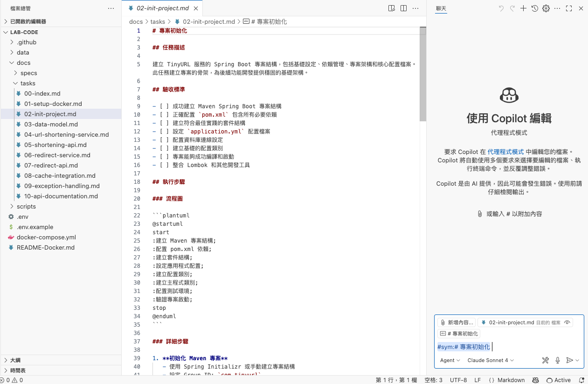Click the notification bell in status bar
The height and width of the screenshot is (384, 588).
coord(581,380)
